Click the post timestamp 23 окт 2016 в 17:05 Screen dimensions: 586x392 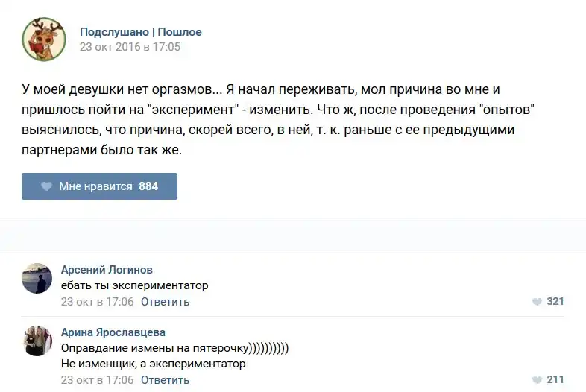pyautogui.click(x=130, y=47)
